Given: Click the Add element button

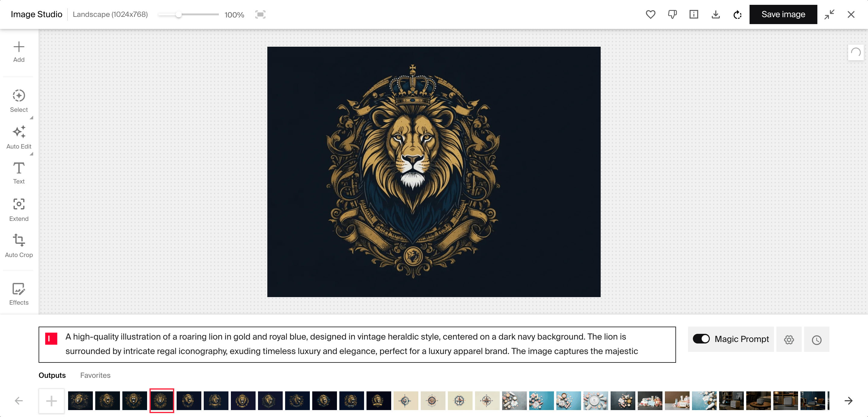Looking at the screenshot, I should [19, 52].
